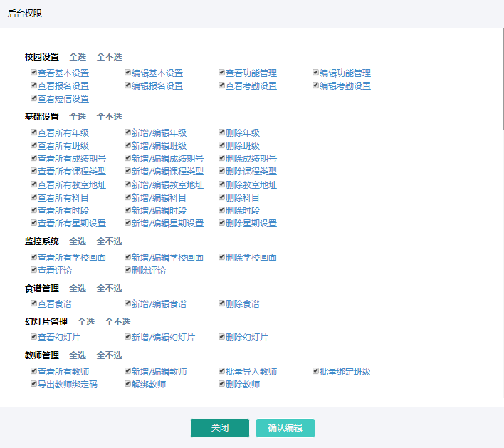This screenshot has width=504, height=448.
Task: Select 全不选 for 幻灯片管理
Action: 118,322
